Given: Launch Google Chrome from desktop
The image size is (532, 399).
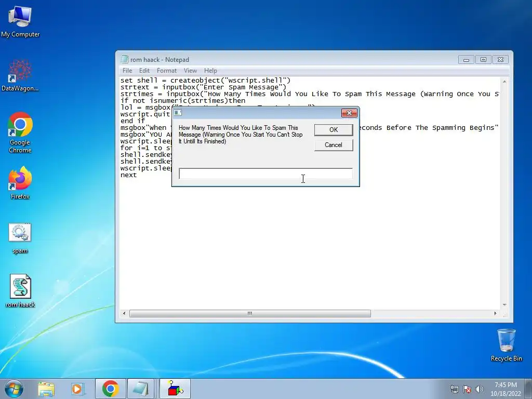Looking at the screenshot, I should coord(20,132).
